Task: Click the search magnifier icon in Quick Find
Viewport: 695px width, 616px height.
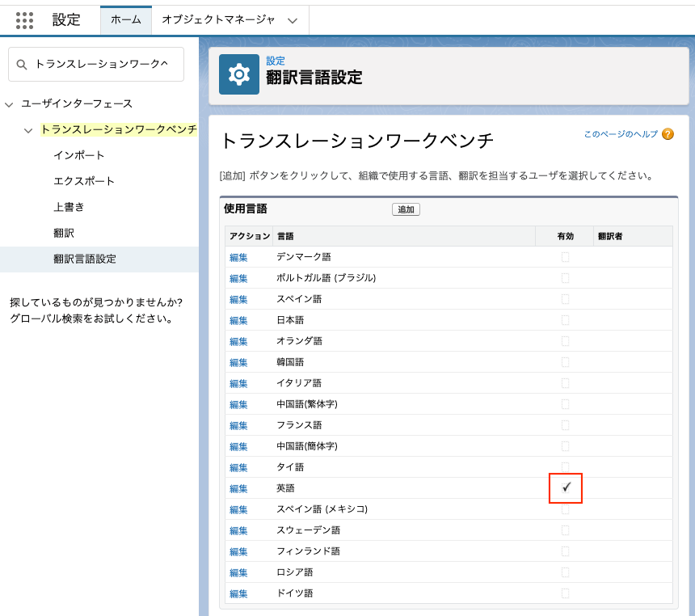Action: (x=22, y=65)
